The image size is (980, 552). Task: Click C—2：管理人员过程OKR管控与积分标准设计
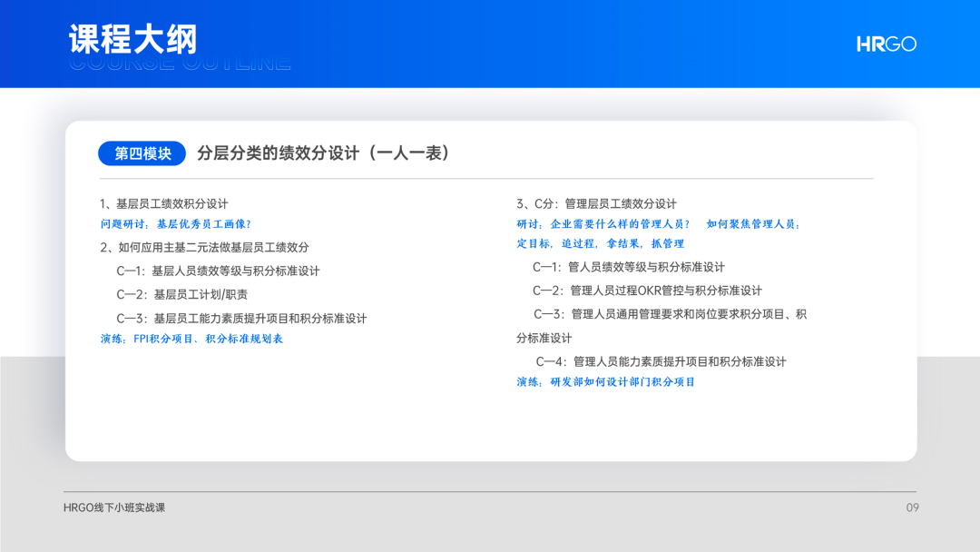(647, 291)
